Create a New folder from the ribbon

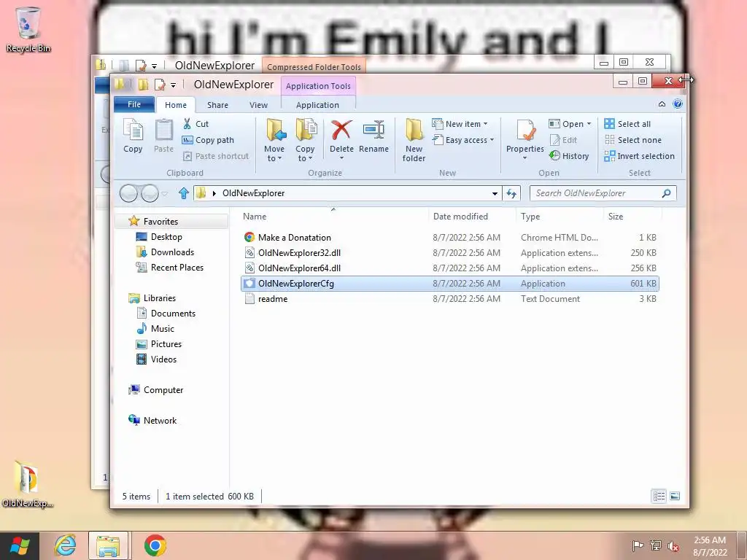pos(414,141)
